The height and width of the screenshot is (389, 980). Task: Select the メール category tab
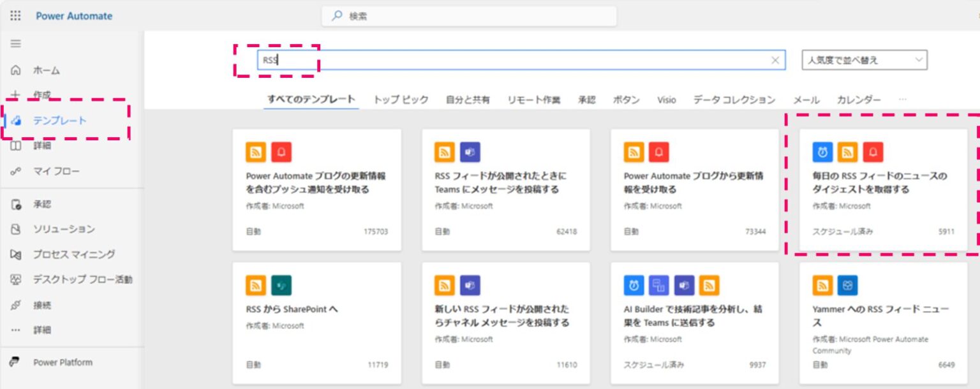coord(805,99)
